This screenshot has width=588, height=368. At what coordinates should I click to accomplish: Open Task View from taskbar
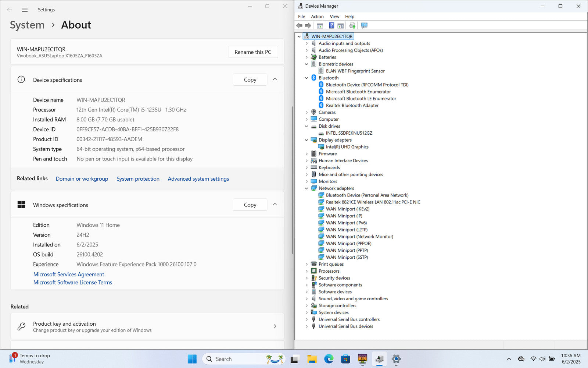click(294, 359)
